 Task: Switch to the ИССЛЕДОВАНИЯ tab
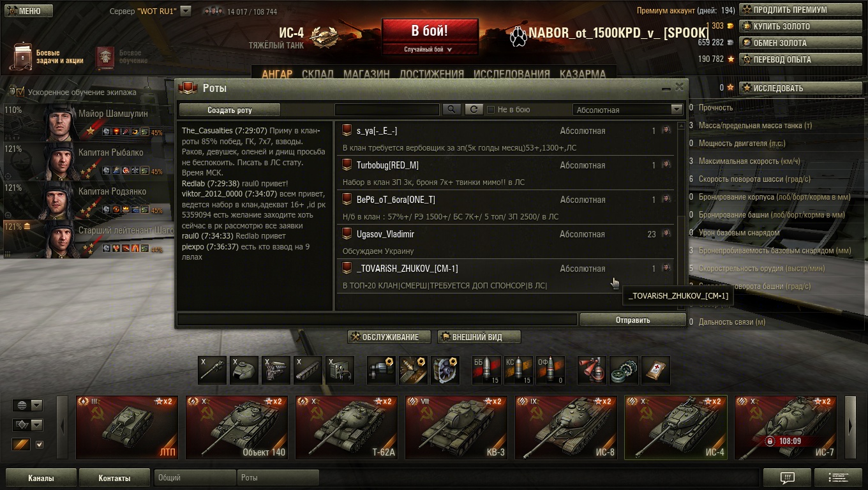tap(512, 74)
